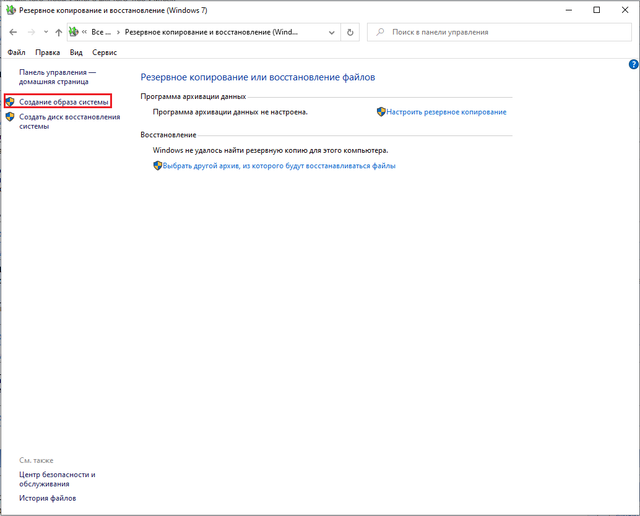The image size is (640, 516).
Task: Open recent locations dropdown next to forward arrow
Action: click(x=46, y=32)
